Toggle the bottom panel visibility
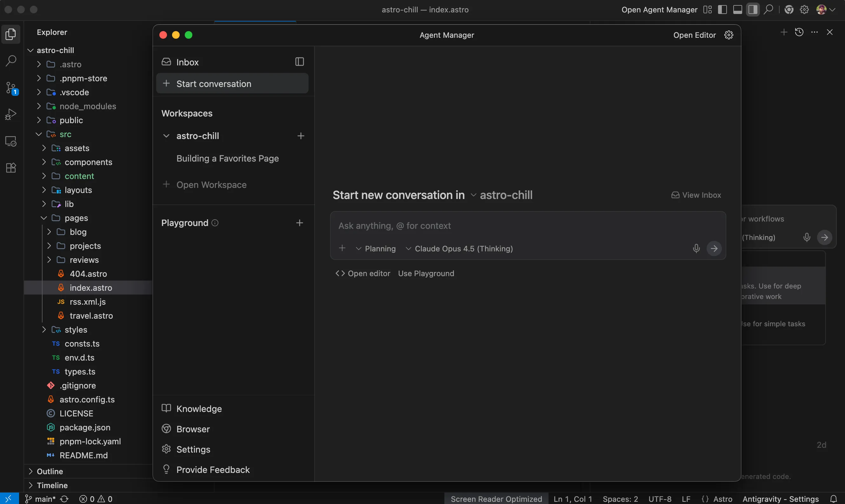This screenshot has height=504, width=845. pyautogui.click(x=738, y=10)
